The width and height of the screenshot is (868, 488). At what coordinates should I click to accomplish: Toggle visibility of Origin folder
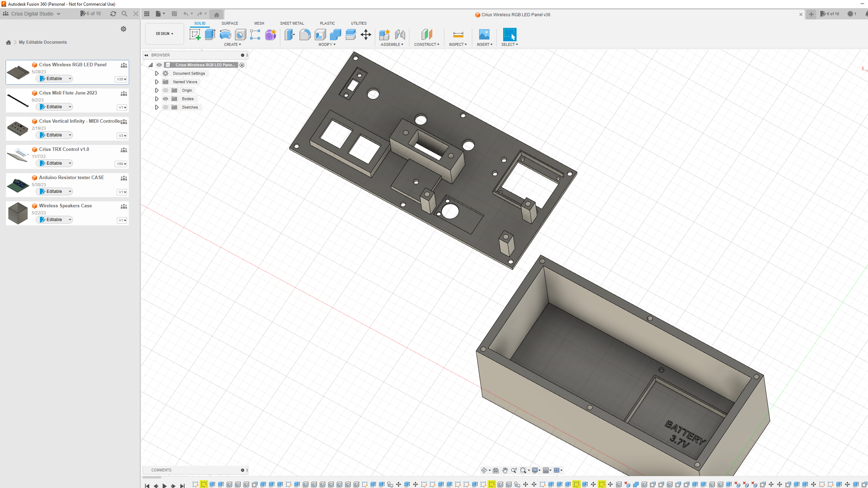[165, 90]
